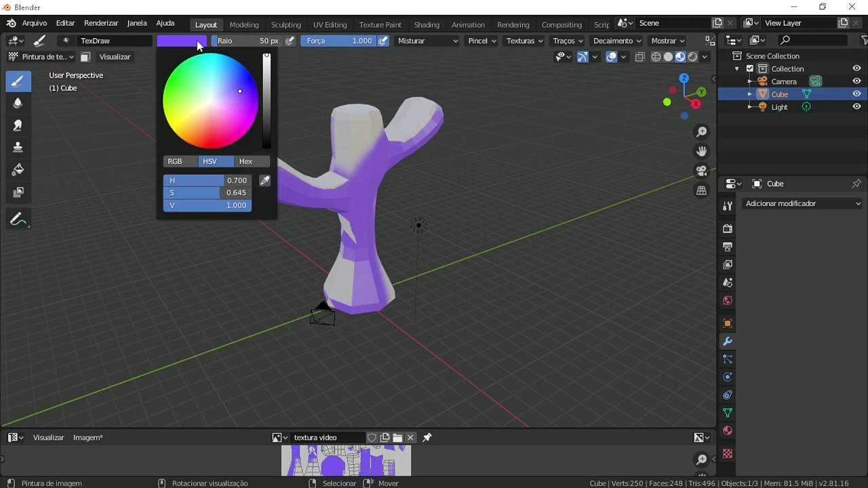
Task: Switch to the Sculpting workspace tab
Action: tap(285, 24)
